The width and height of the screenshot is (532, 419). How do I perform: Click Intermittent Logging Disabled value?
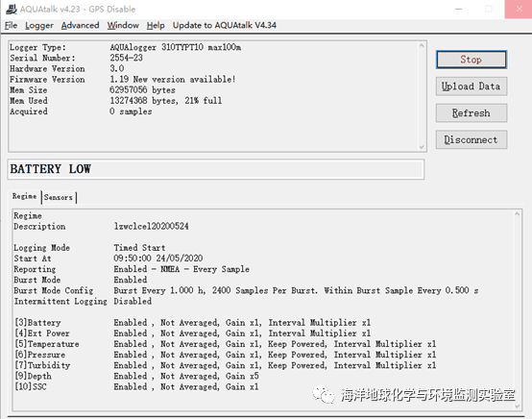coord(133,301)
